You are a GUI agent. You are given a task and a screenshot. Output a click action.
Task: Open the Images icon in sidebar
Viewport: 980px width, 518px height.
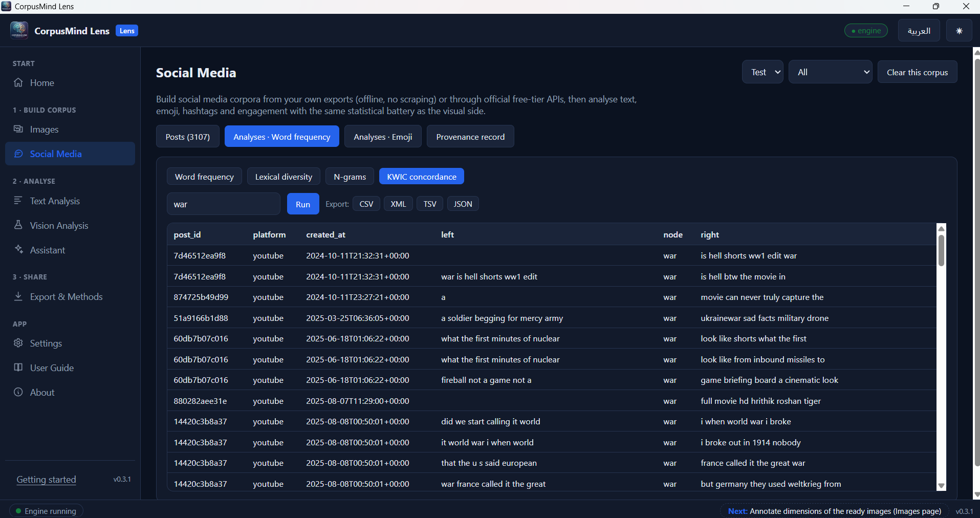tap(18, 129)
